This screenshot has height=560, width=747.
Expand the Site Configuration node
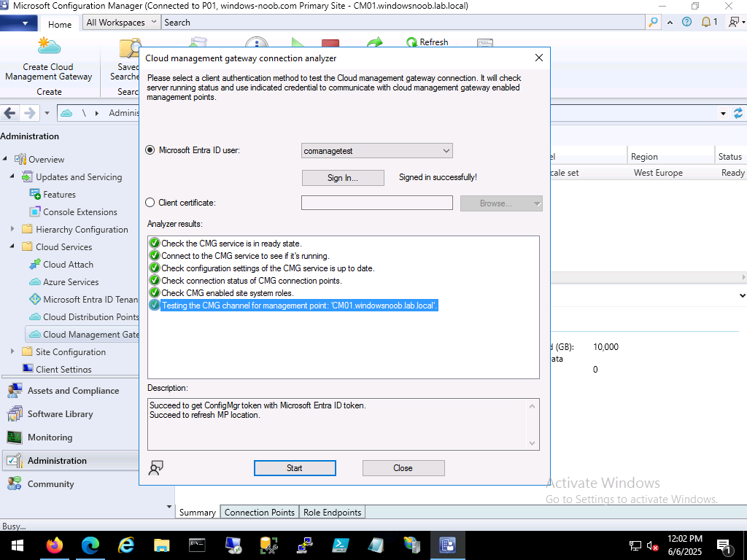click(x=12, y=351)
